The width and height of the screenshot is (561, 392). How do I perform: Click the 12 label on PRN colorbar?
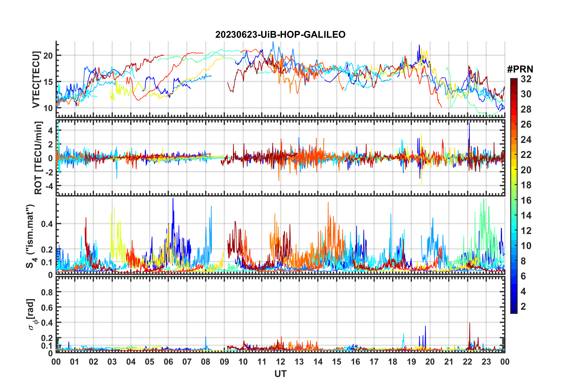point(526,231)
